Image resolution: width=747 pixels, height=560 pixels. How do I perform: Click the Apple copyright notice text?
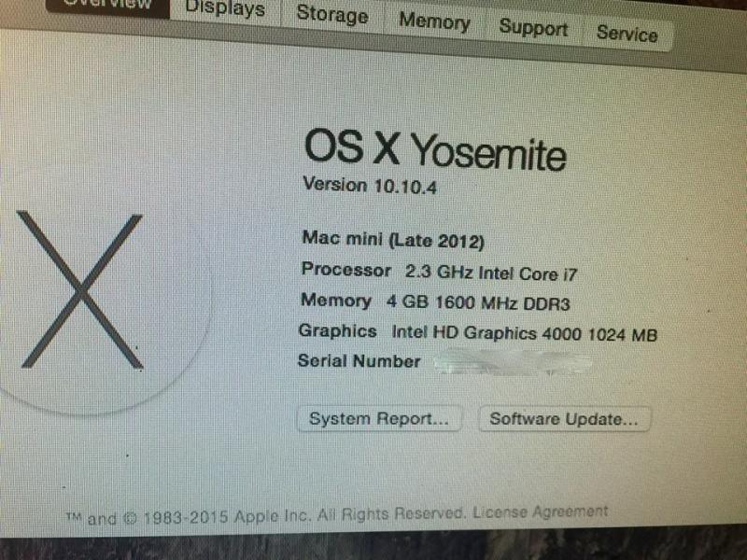(265, 516)
